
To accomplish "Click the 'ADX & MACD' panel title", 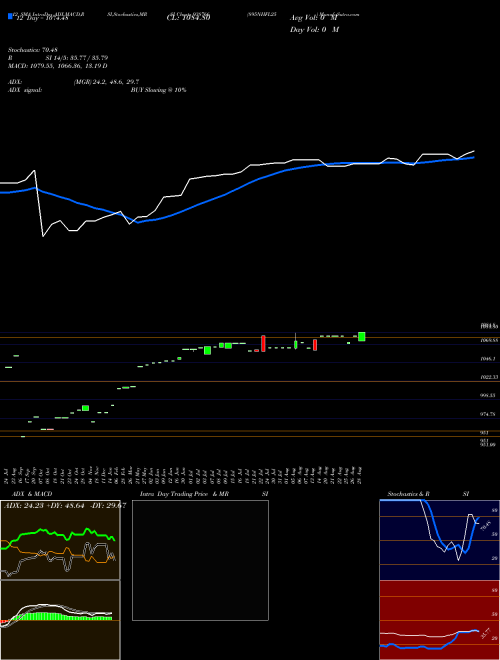I will (32, 494).
